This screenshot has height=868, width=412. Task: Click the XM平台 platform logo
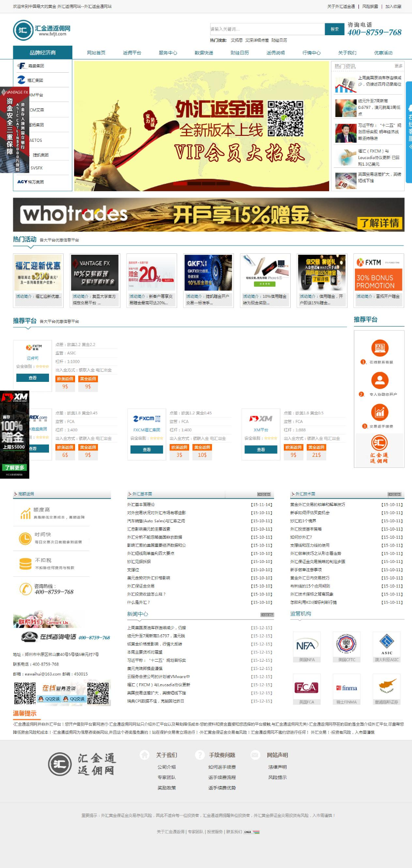pos(261,418)
